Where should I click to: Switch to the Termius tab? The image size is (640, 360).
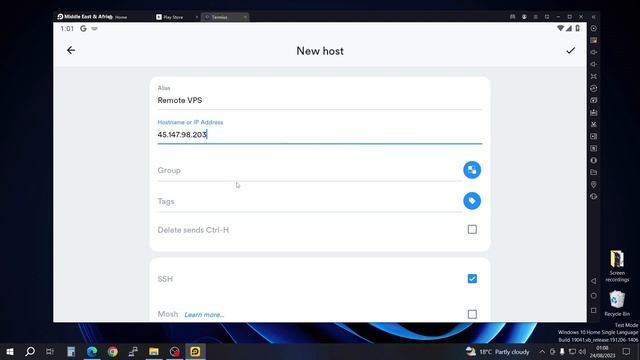pos(219,17)
